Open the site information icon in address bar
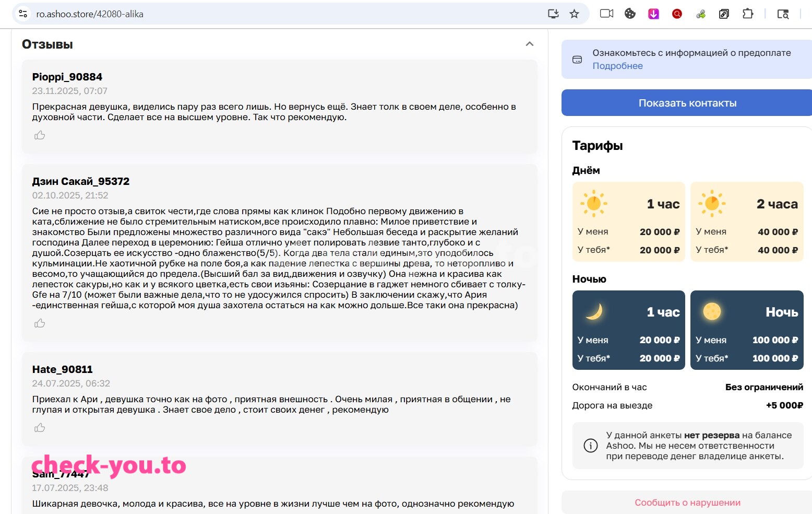This screenshot has height=514, width=812. (23, 14)
